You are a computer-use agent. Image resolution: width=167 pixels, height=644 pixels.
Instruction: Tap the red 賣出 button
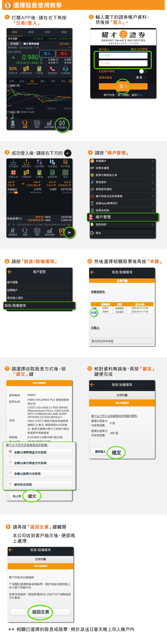(x=64, y=54)
